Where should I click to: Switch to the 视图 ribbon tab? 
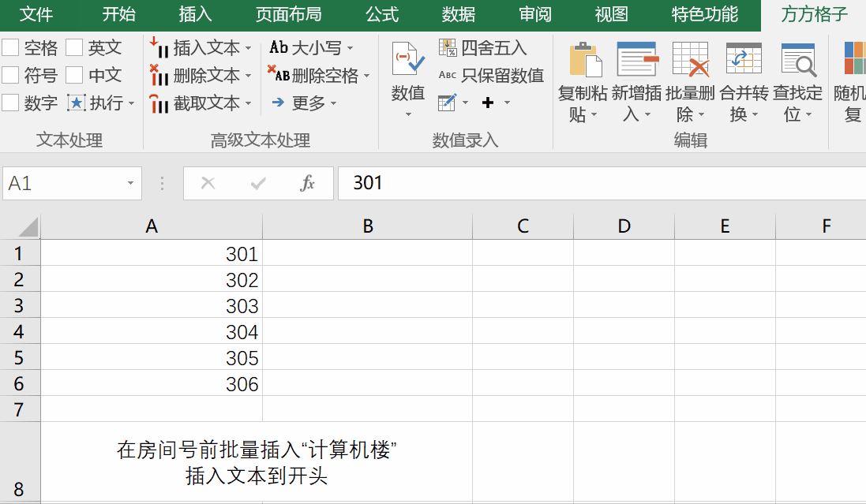pyautogui.click(x=611, y=14)
